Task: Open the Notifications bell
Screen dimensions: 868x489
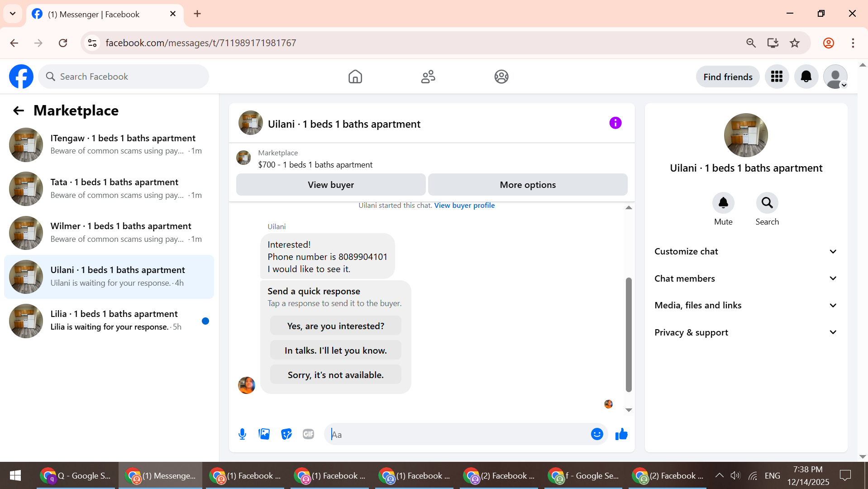Action: (x=806, y=77)
